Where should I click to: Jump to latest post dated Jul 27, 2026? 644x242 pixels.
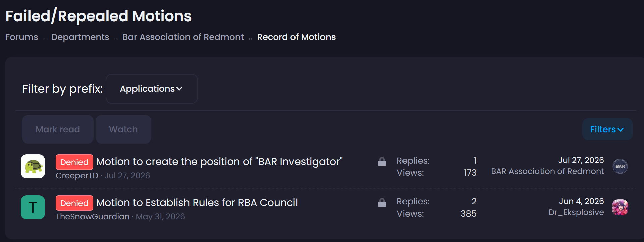581,160
